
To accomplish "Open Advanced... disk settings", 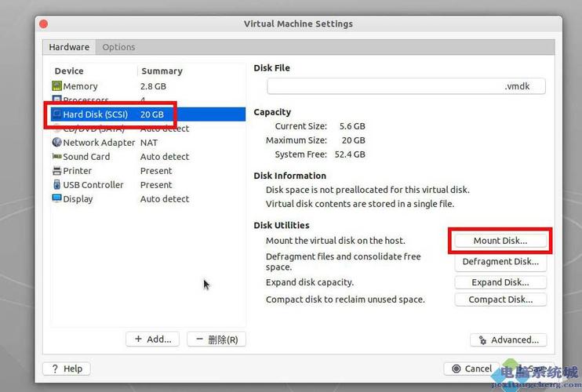I will coord(508,339).
